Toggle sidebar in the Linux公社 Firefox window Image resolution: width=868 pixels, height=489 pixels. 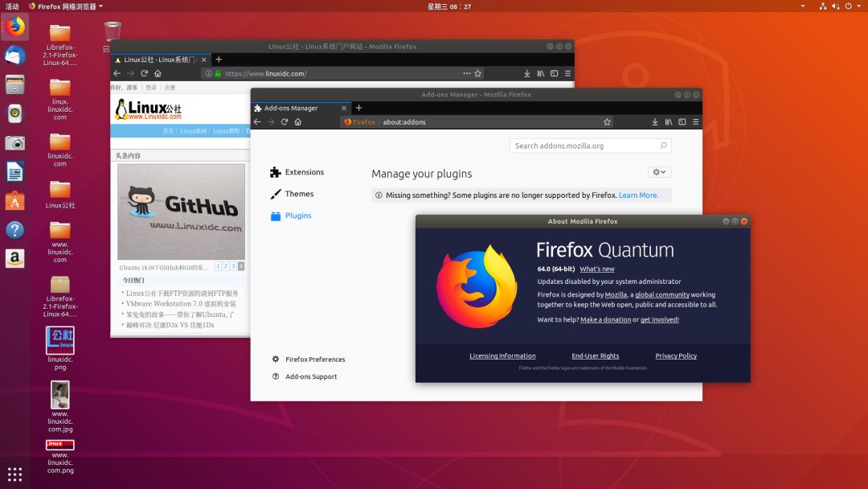pyautogui.click(x=554, y=73)
